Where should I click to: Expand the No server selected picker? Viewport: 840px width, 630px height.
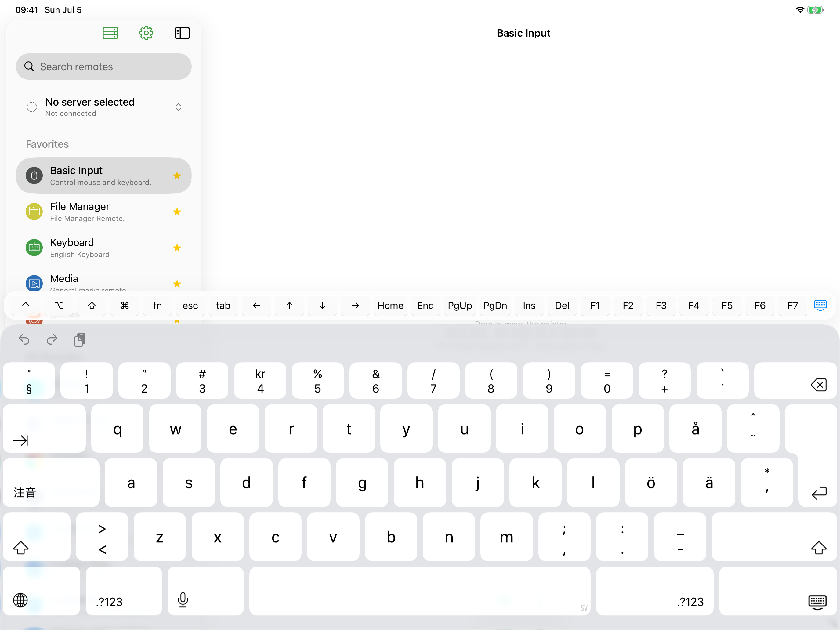[x=104, y=107]
